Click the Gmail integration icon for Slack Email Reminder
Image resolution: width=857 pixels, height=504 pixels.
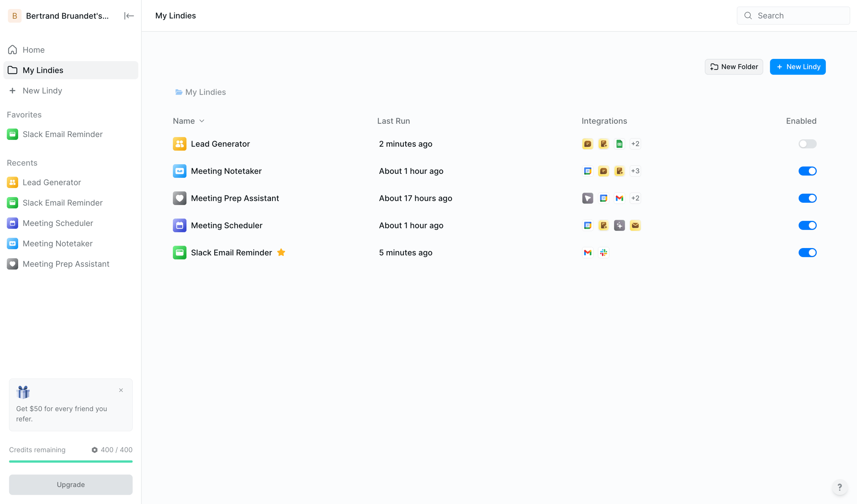[587, 252]
